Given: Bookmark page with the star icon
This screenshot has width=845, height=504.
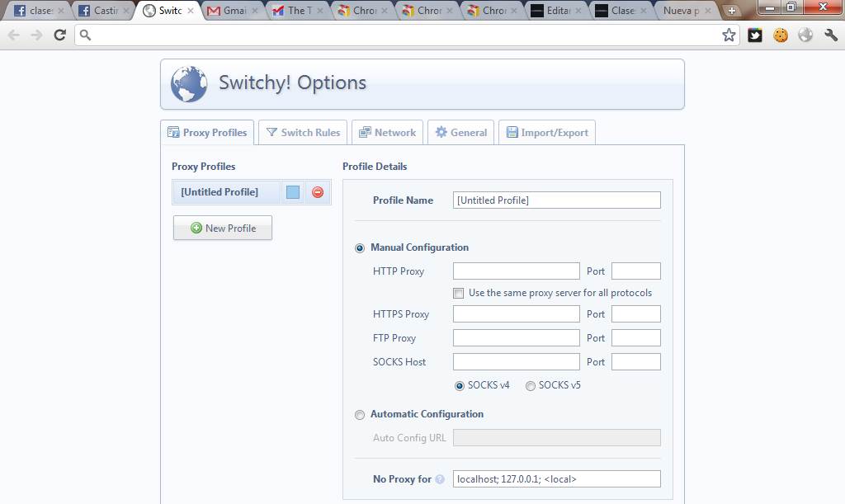Looking at the screenshot, I should pos(729,35).
